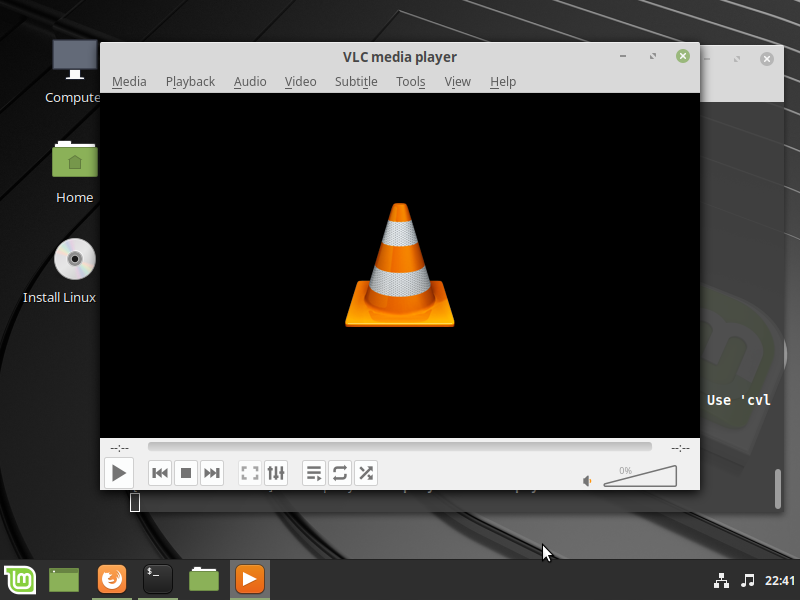Open the Files manager from taskbar
This screenshot has height=600, width=800.
click(204, 580)
